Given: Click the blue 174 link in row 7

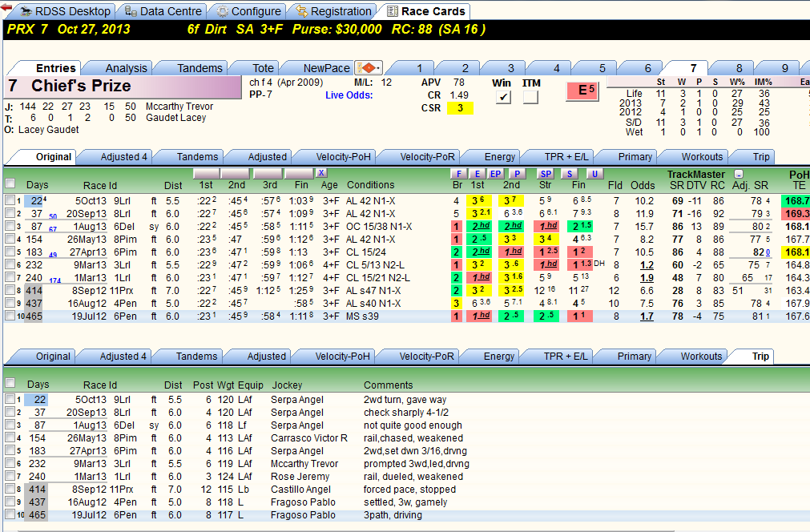Looking at the screenshot, I should click(54, 280).
